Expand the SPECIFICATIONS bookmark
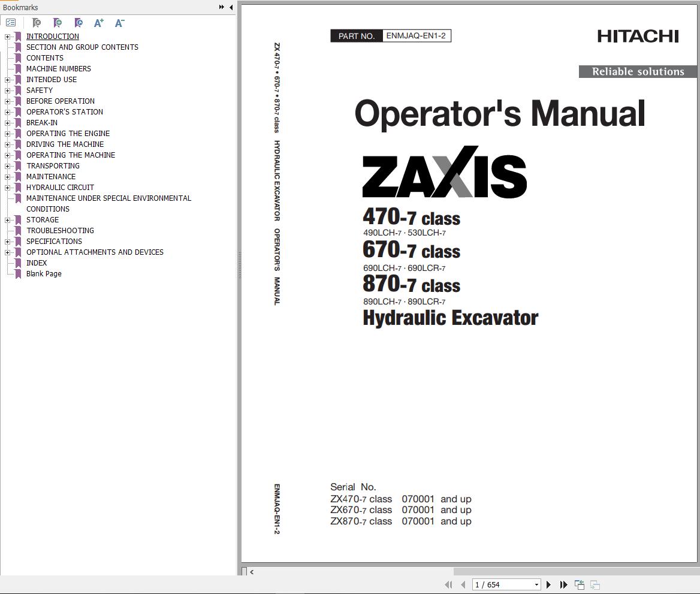The height and width of the screenshot is (594, 700). point(7,242)
